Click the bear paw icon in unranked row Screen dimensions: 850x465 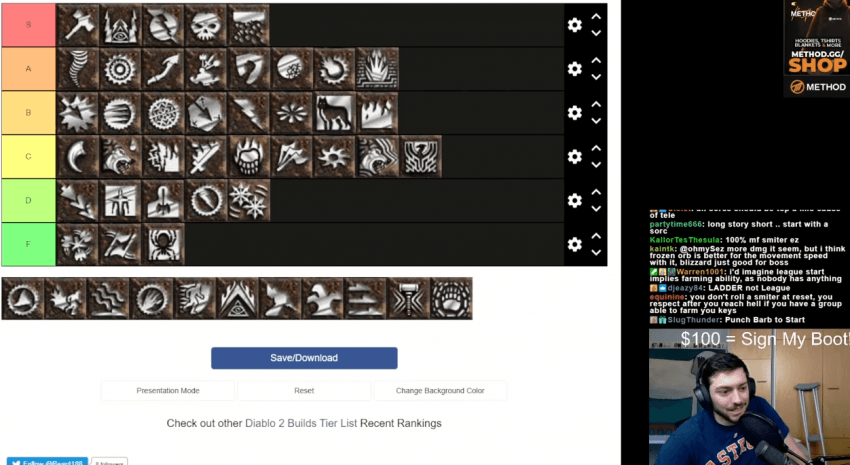(x=451, y=299)
